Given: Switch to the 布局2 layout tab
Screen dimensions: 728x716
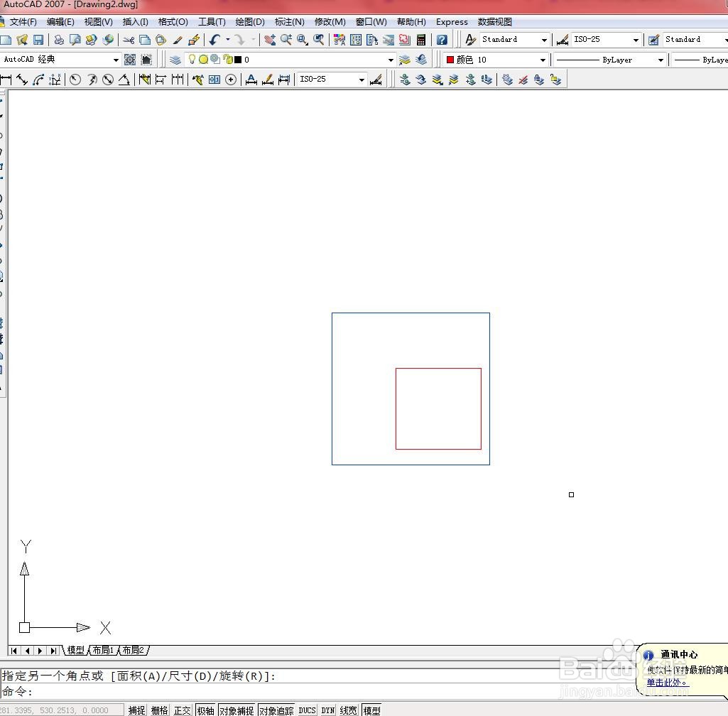Looking at the screenshot, I should (x=134, y=650).
